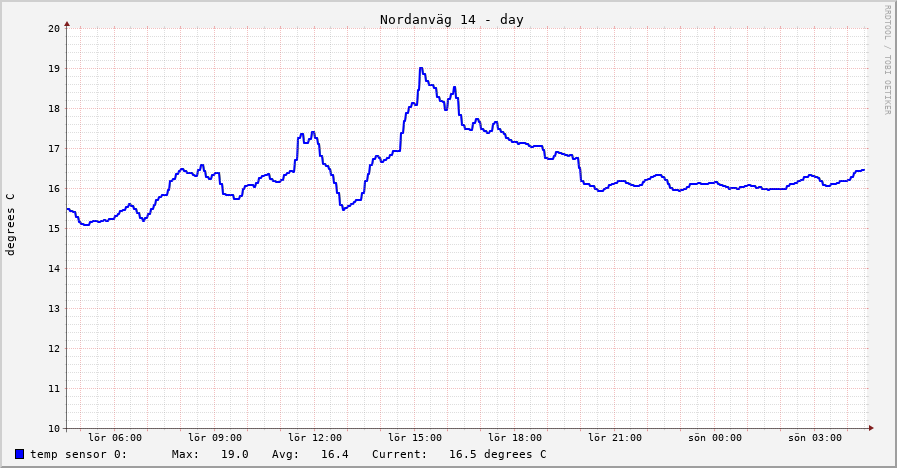This screenshot has width=897, height=468.
Task: Click the blue temp sensor legend swatch
Action: click(x=19, y=454)
